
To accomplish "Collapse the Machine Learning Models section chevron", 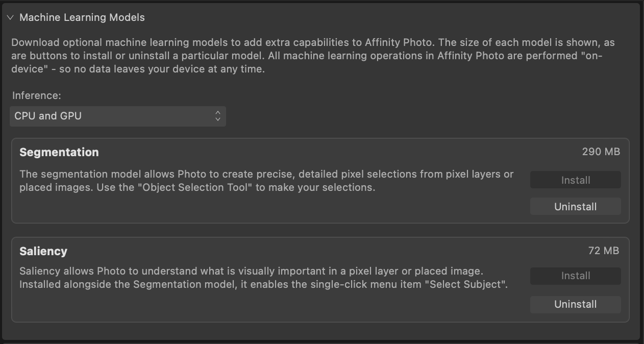I will tap(10, 17).
